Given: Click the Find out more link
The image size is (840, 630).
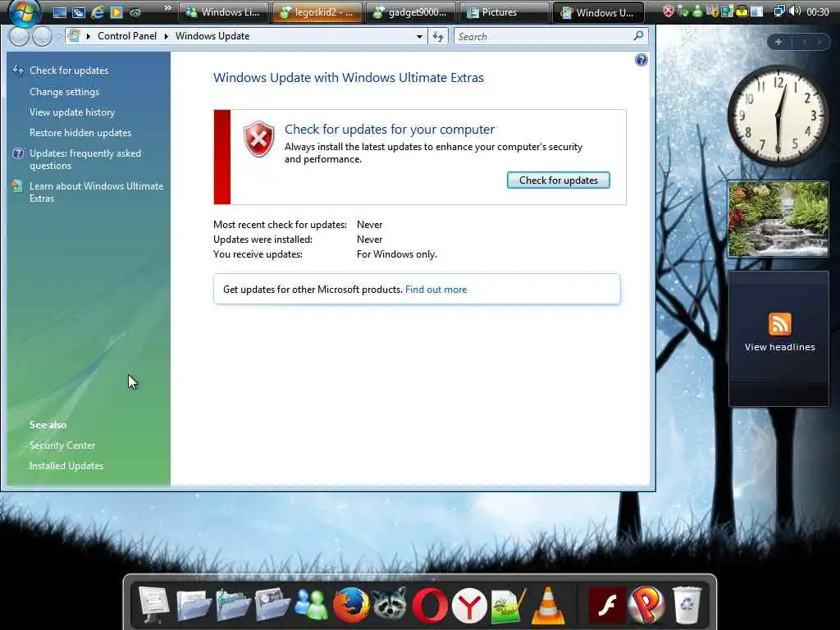Looking at the screenshot, I should pos(436,290).
